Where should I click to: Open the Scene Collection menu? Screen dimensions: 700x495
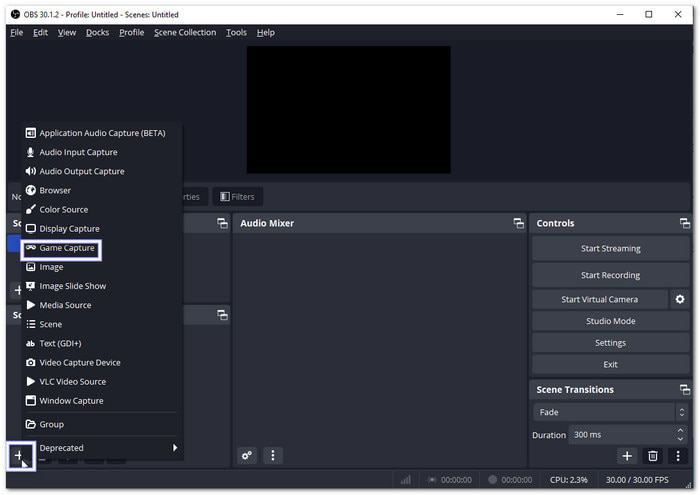185,33
